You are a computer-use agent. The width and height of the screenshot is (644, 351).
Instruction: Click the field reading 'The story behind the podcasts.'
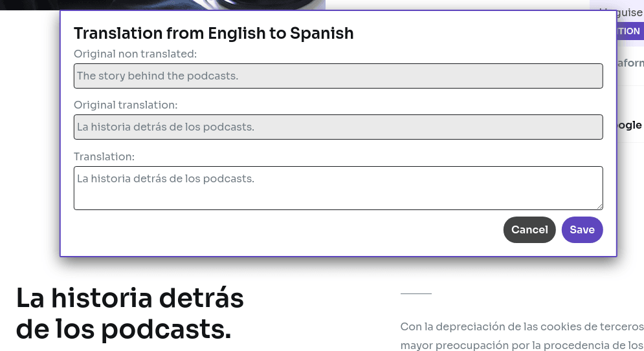(338, 76)
